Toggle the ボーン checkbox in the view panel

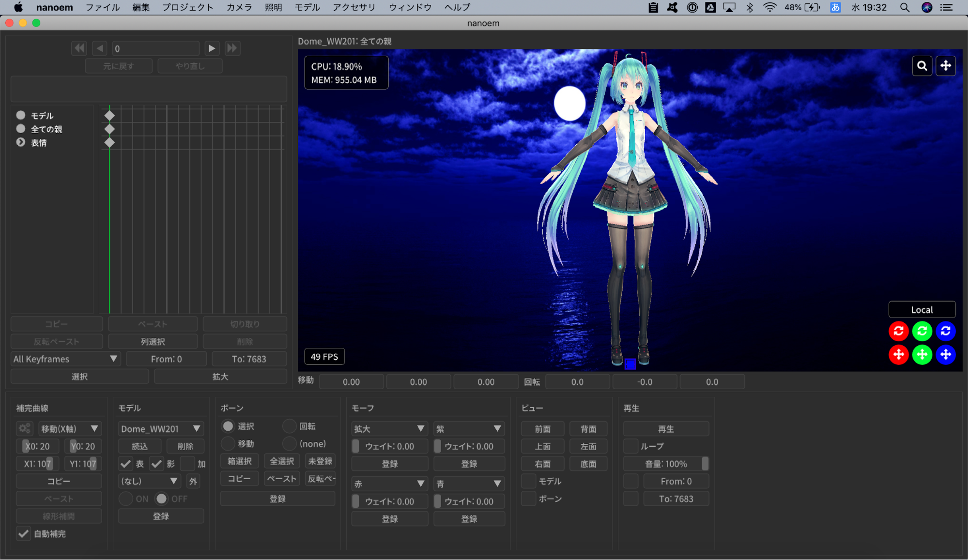tap(529, 499)
